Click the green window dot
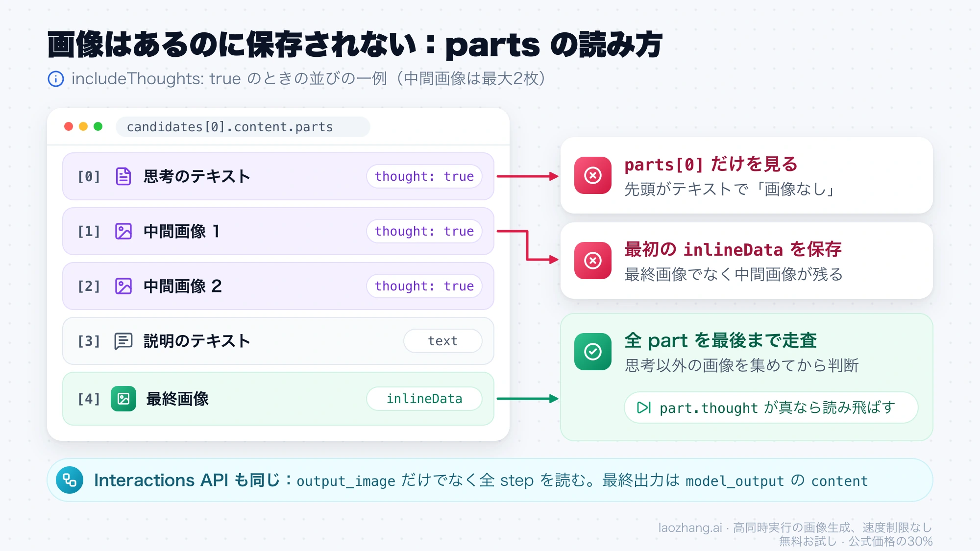 98,126
